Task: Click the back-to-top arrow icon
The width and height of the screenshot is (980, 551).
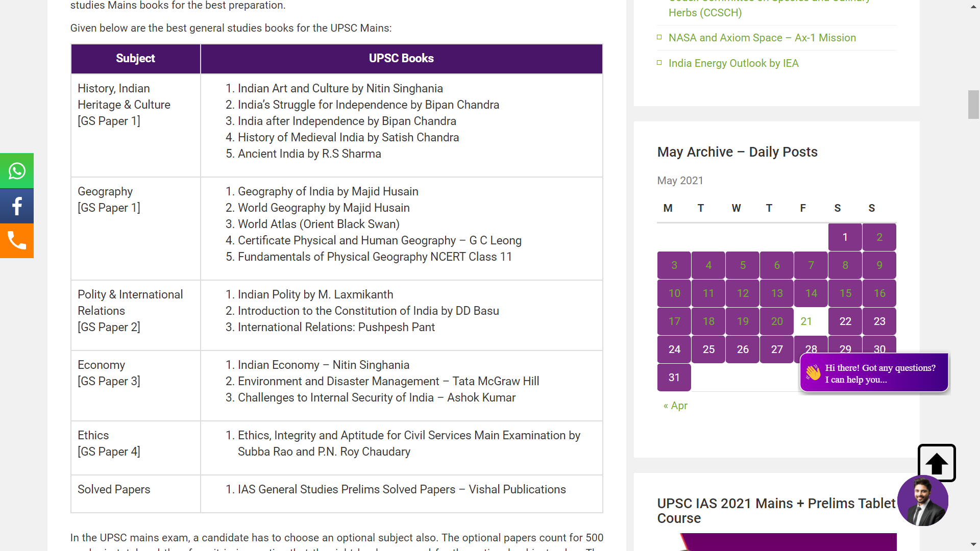Action: (937, 463)
